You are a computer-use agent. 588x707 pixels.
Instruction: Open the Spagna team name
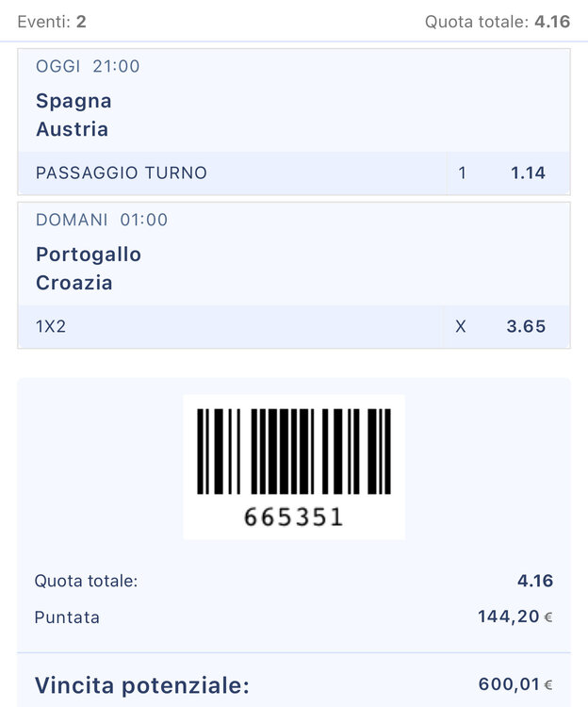pos(73,101)
